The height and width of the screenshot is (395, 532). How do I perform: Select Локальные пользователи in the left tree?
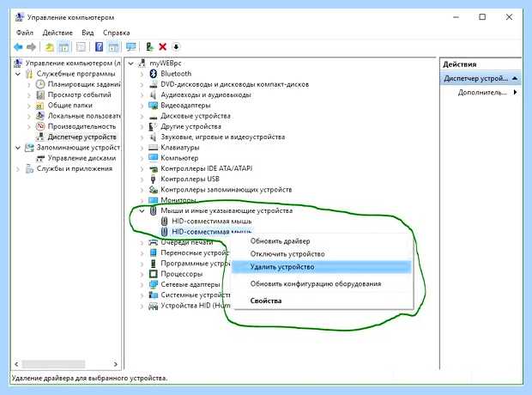[x=84, y=116]
